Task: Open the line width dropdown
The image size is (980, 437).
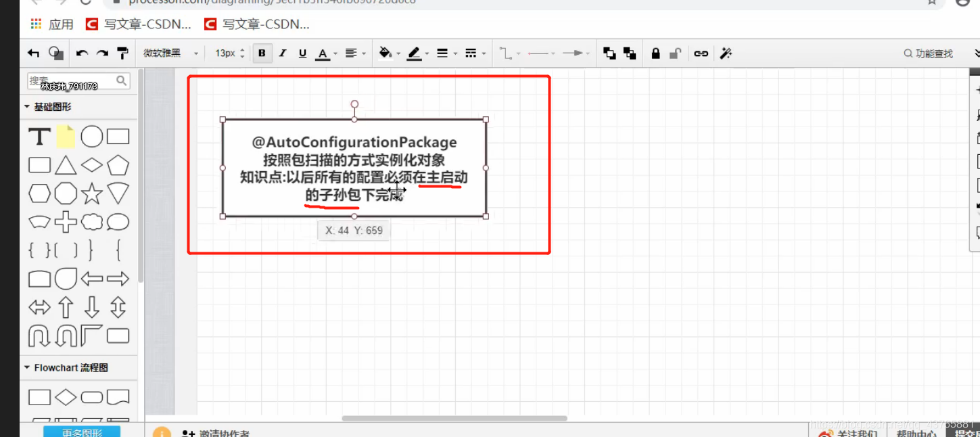Action: (x=446, y=53)
